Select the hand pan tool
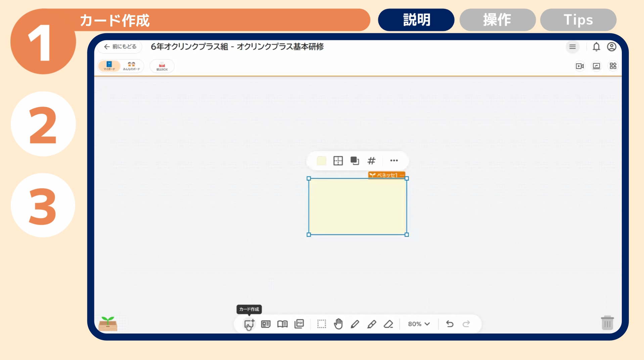Image resolution: width=644 pixels, height=360 pixels. coord(338,324)
